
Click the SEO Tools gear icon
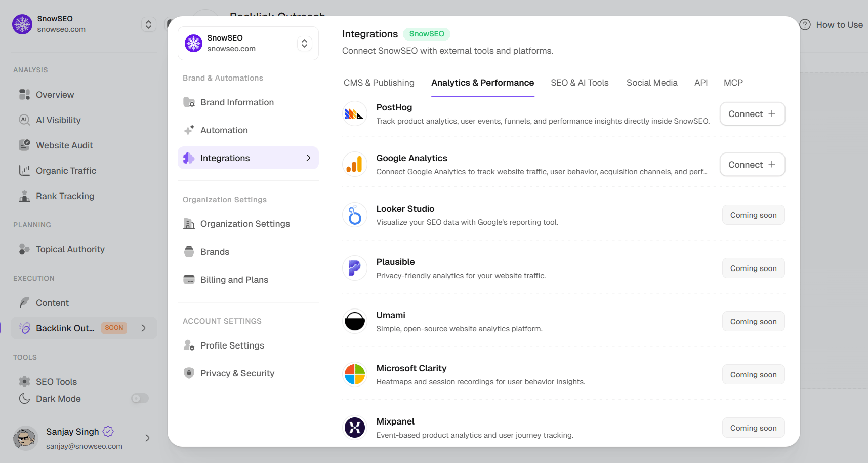pyautogui.click(x=24, y=381)
